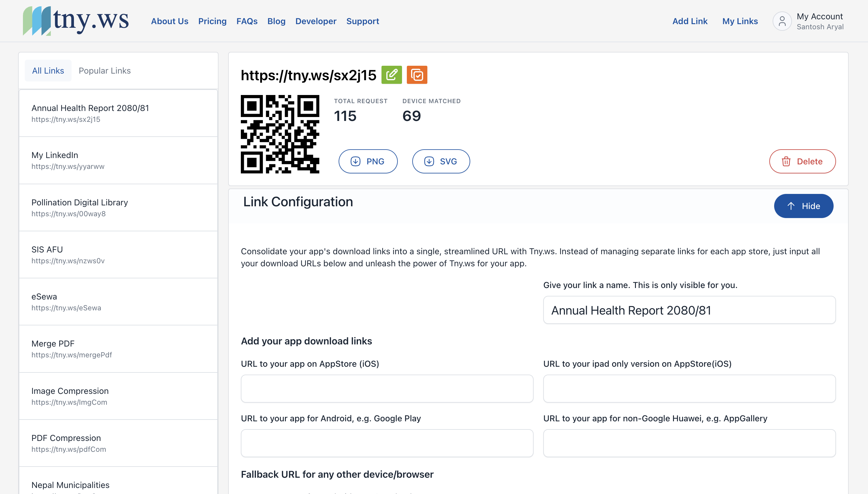
Task: Copy the QR code using orange copy icon
Action: click(416, 75)
